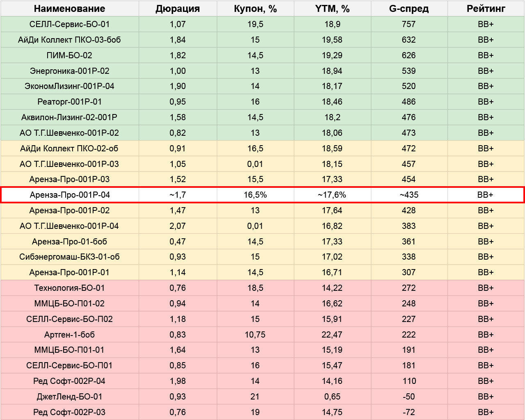Click YTM value 14,22
Viewport: 525px width, 420px height.
332,288
